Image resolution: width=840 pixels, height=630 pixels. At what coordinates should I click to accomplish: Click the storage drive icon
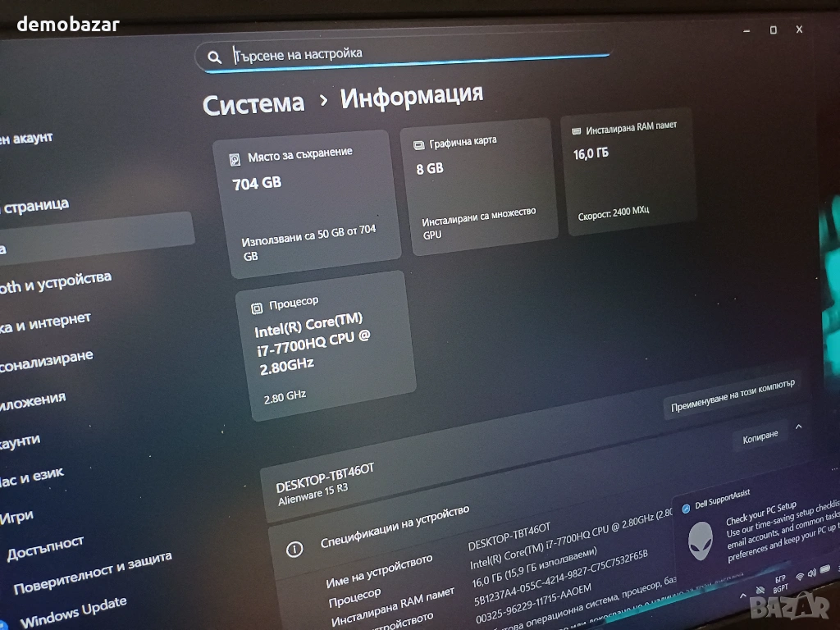click(x=235, y=159)
